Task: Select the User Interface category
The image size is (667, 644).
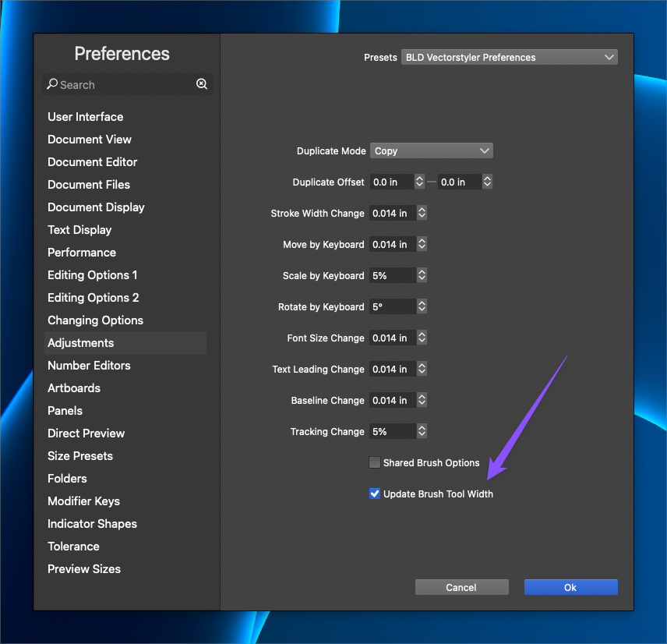Action: 86,117
